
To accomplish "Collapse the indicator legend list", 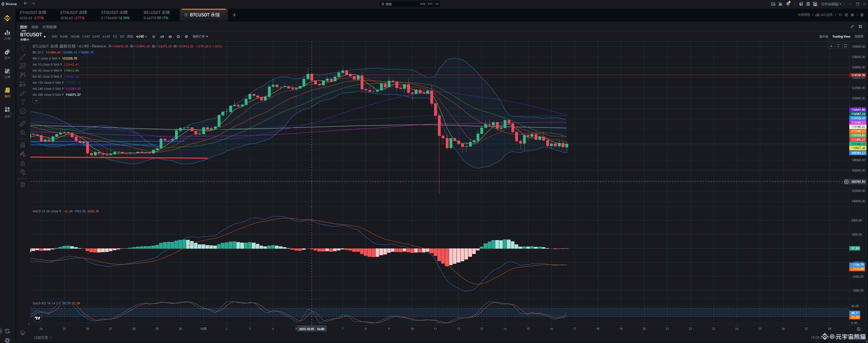I will point(36,101).
